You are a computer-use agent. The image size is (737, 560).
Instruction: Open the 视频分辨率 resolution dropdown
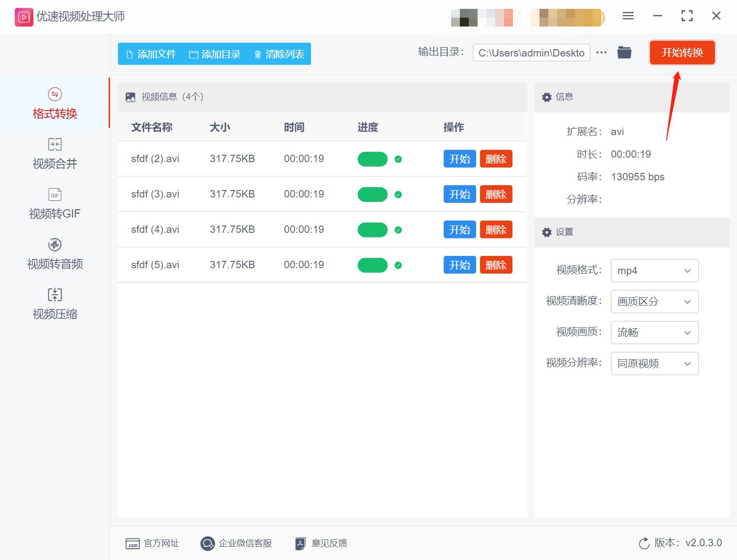tap(654, 364)
